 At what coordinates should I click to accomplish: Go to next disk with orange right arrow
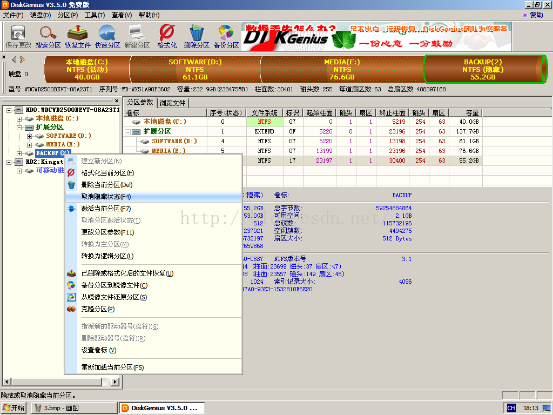click(22, 60)
